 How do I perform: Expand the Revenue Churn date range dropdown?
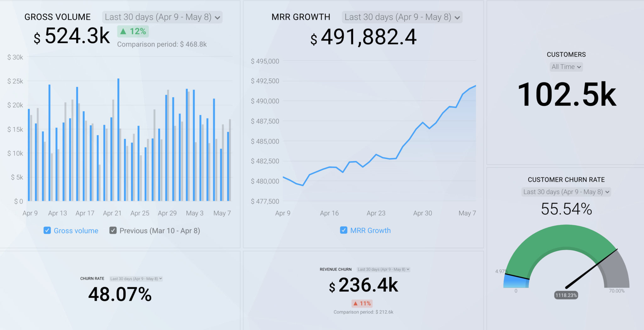383,270
